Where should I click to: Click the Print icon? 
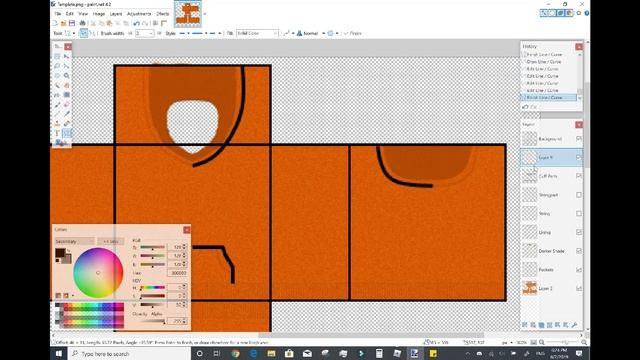click(82, 23)
